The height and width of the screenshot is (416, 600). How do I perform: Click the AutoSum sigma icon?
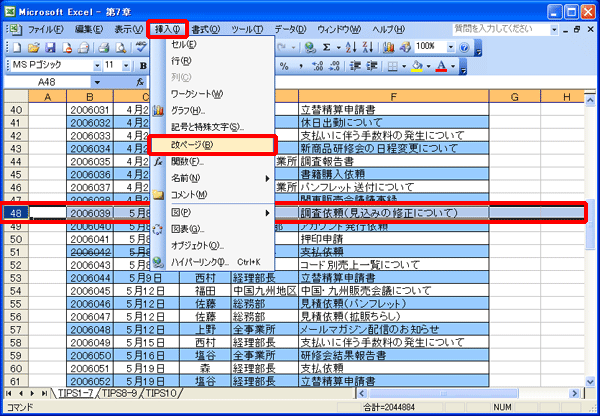coord(326,47)
